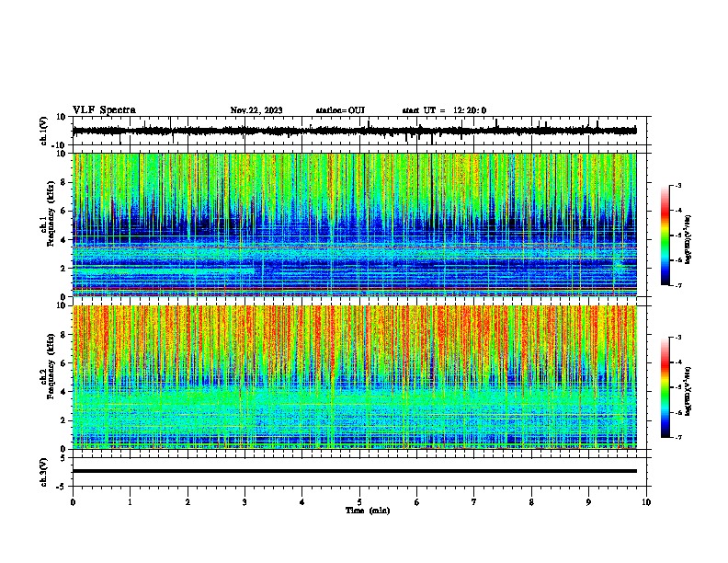Click the log(PSD) label beside ch.2 colorbar
This screenshot has width=728, height=563.
click(688, 391)
